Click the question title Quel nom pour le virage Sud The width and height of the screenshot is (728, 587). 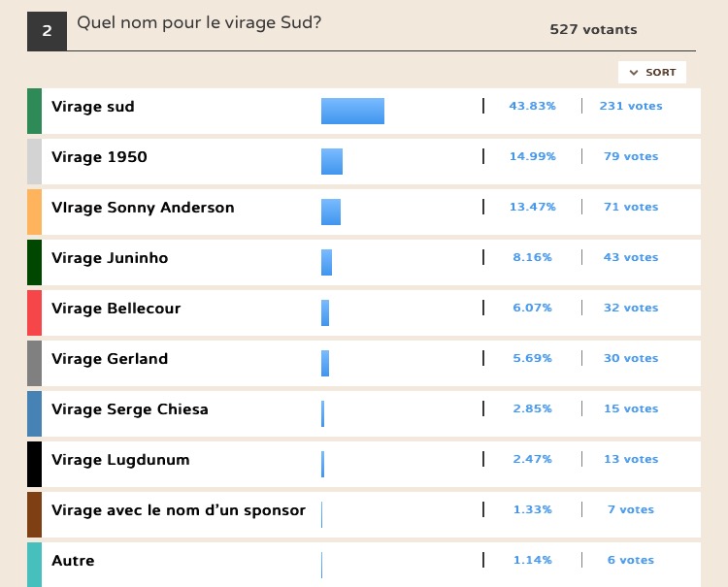(x=199, y=22)
